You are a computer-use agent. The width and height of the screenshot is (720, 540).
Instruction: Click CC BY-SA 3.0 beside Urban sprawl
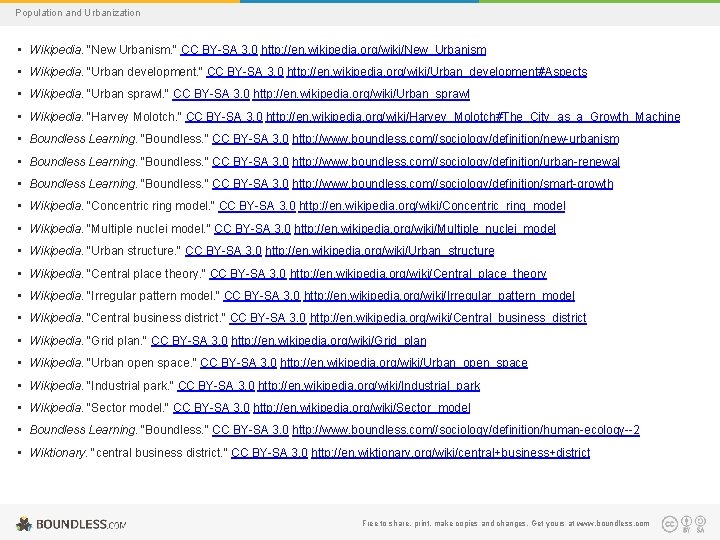(211, 94)
